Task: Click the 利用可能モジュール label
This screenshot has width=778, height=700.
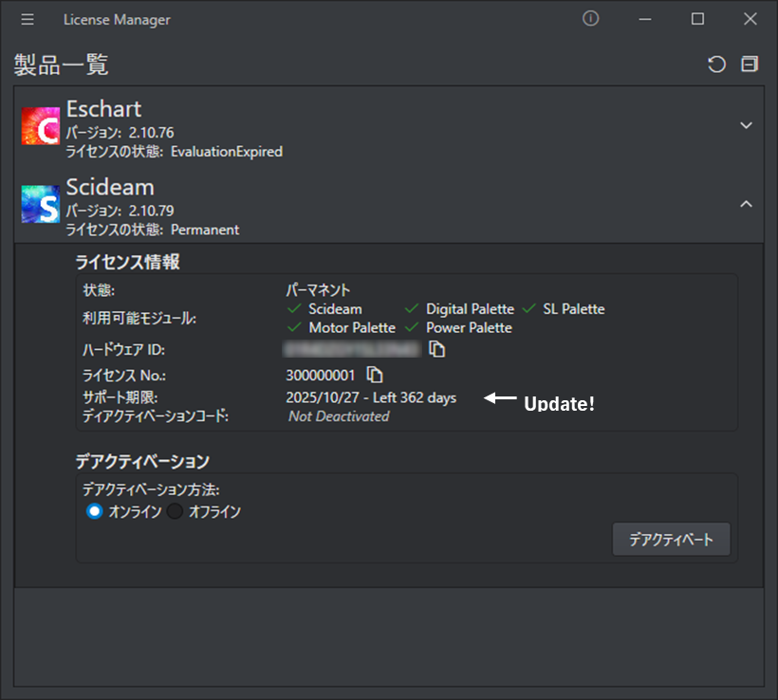Action: (139, 319)
